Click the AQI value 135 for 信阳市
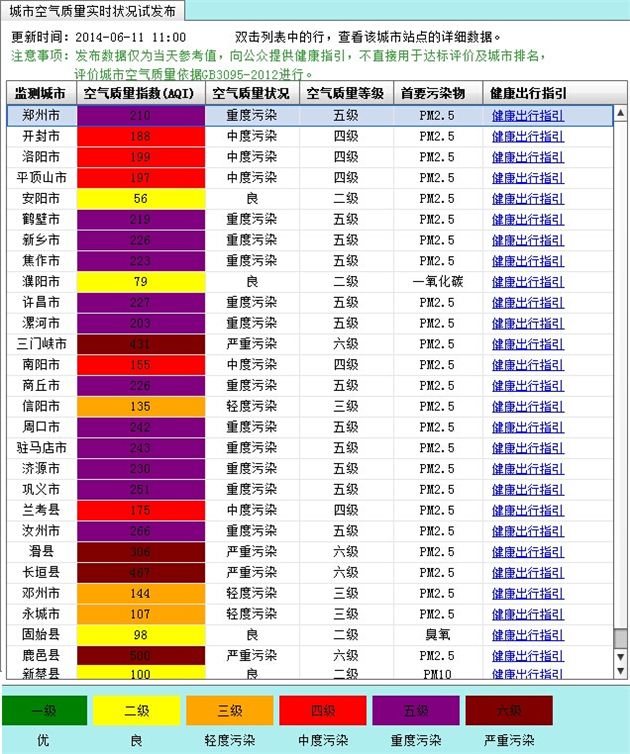The height and width of the screenshot is (754, 630). pyautogui.click(x=141, y=406)
